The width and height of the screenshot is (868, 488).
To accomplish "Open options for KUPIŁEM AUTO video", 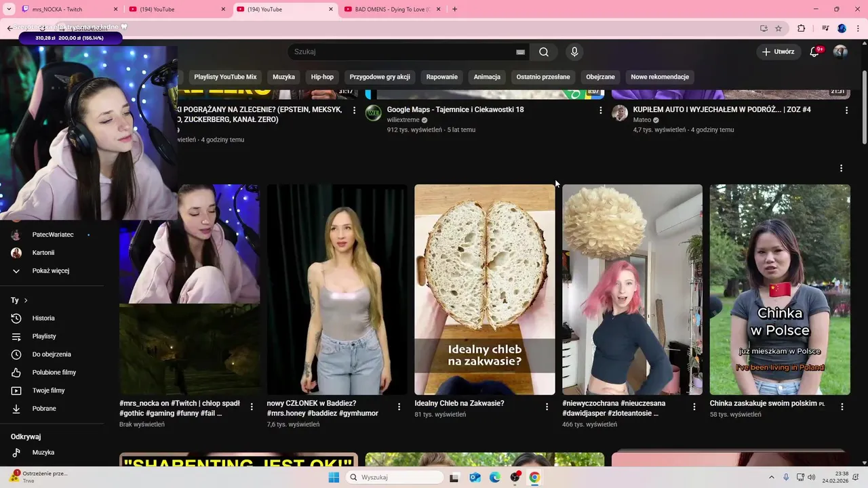I will click(x=846, y=110).
